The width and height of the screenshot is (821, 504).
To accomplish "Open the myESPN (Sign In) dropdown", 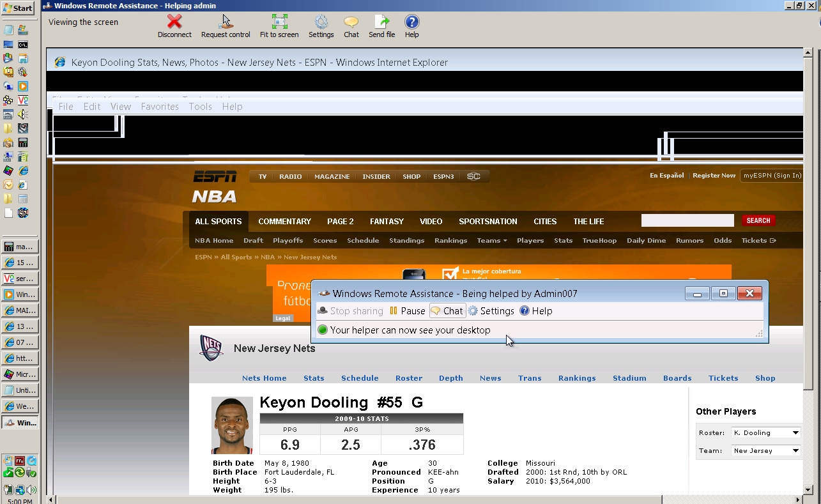I will [x=772, y=176].
